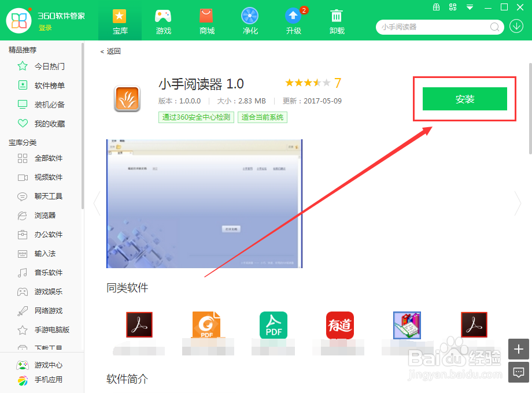Viewport: 532px width, 393px height.
Task: Open the 宝库 tab
Action: click(x=120, y=21)
